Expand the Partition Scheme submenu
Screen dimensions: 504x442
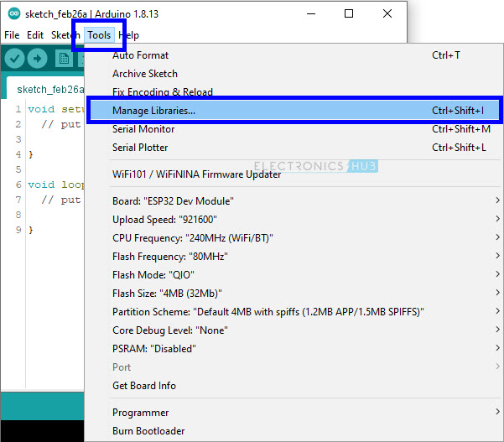coord(268,312)
